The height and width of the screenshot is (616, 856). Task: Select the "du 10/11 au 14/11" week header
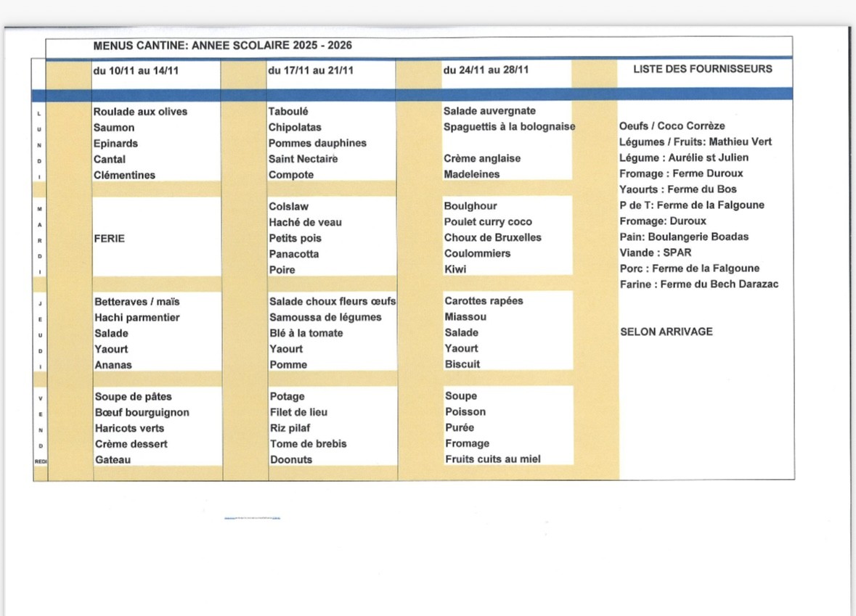click(136, 70)
